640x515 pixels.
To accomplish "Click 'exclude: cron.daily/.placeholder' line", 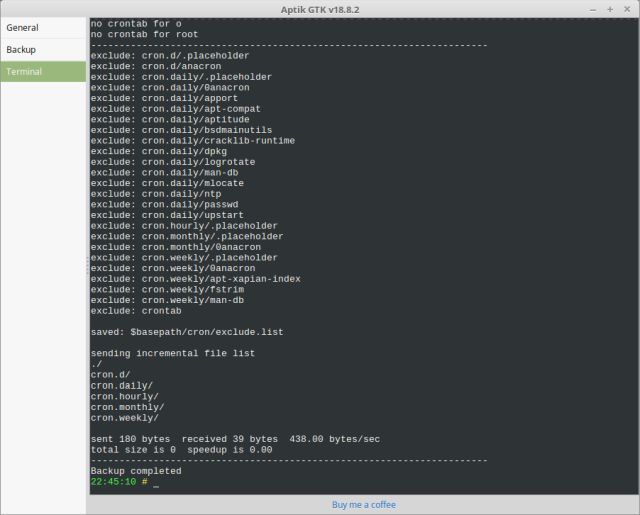I will click(181, 77).
